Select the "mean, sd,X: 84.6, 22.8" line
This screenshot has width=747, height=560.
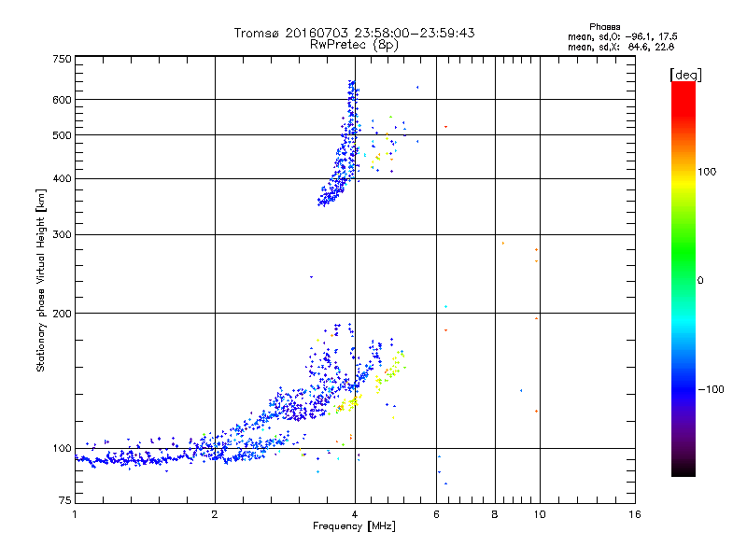621,47
